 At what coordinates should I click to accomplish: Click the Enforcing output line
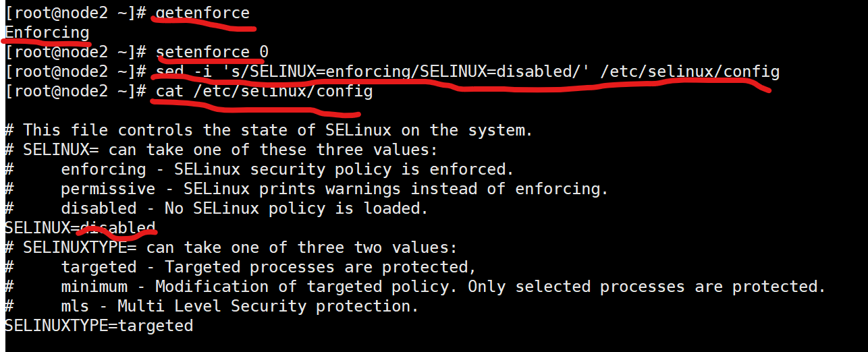(x=47, y=32)
